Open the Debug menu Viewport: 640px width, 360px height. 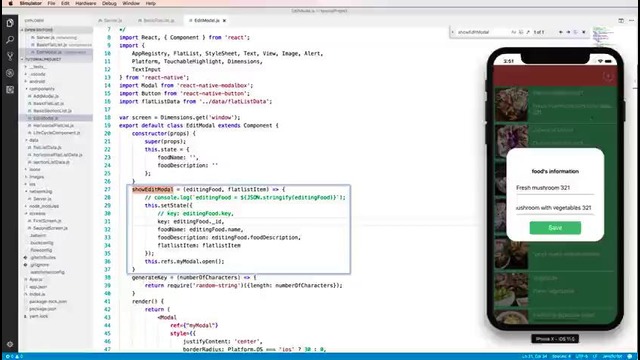tap(109, 3)
